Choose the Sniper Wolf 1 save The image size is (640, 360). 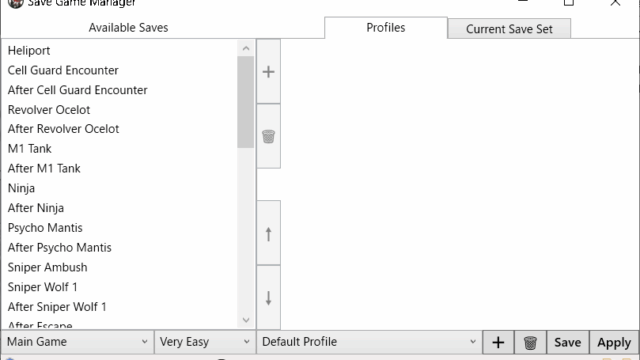42,287
